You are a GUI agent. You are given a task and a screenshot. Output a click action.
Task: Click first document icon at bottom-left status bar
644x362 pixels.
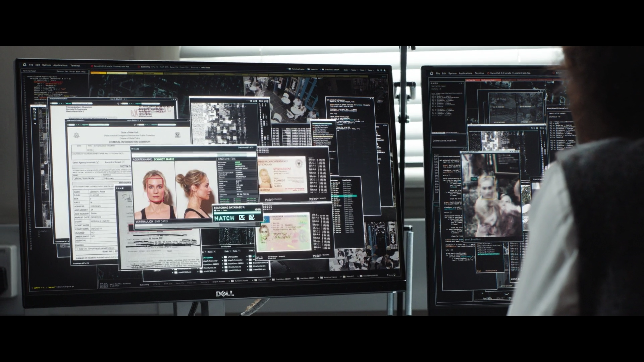pyautogui.click(x=102, y=285)
